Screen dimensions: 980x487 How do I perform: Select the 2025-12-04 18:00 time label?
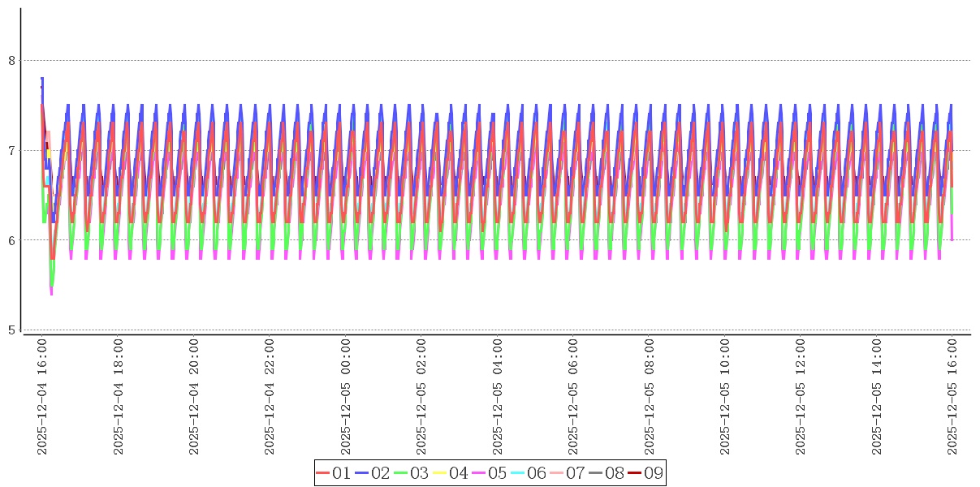point(119,397)
